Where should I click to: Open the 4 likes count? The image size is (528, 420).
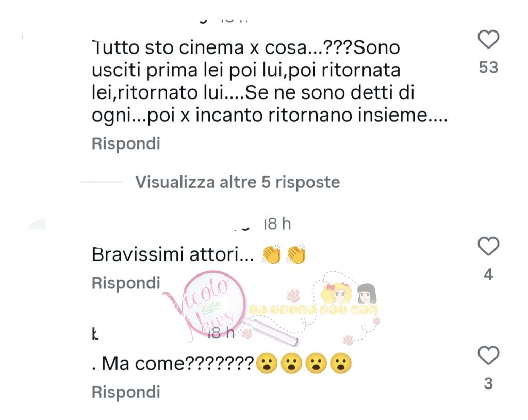click(x=488, y=274)
